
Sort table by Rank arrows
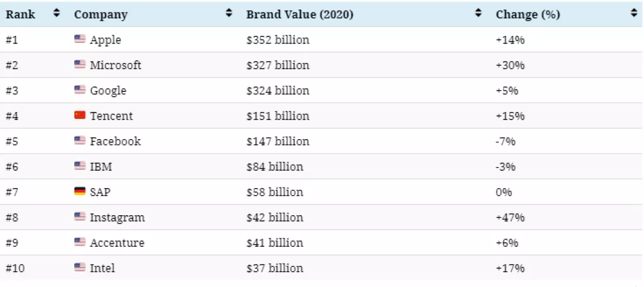pyautogui.click(x=57, y=13)
